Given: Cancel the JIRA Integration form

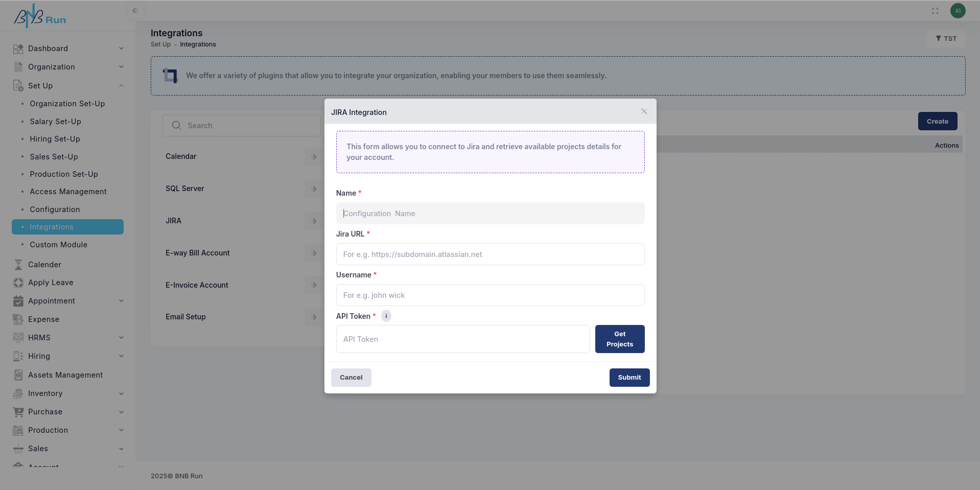Looking at the screenshot, I should coord(351,378).
